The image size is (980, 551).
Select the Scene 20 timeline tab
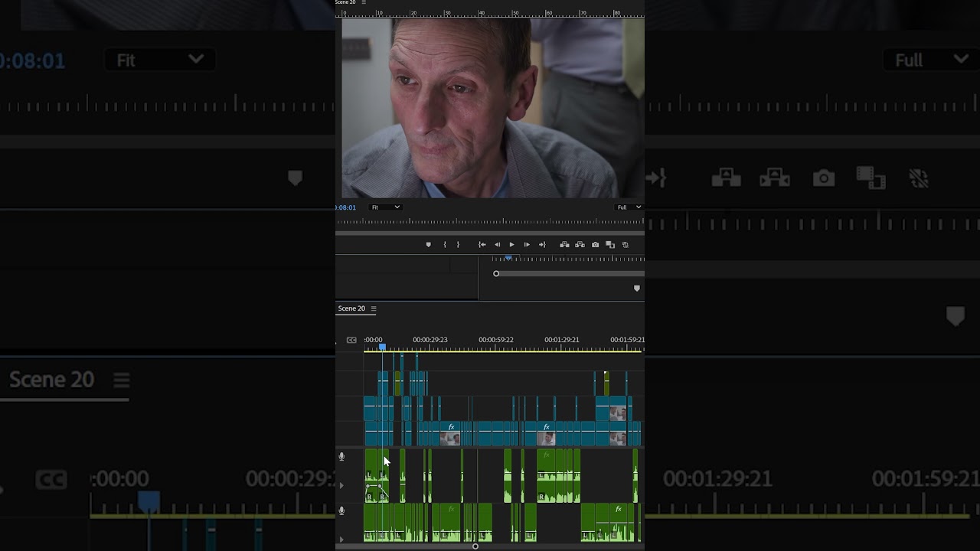[x=351, y=308]
